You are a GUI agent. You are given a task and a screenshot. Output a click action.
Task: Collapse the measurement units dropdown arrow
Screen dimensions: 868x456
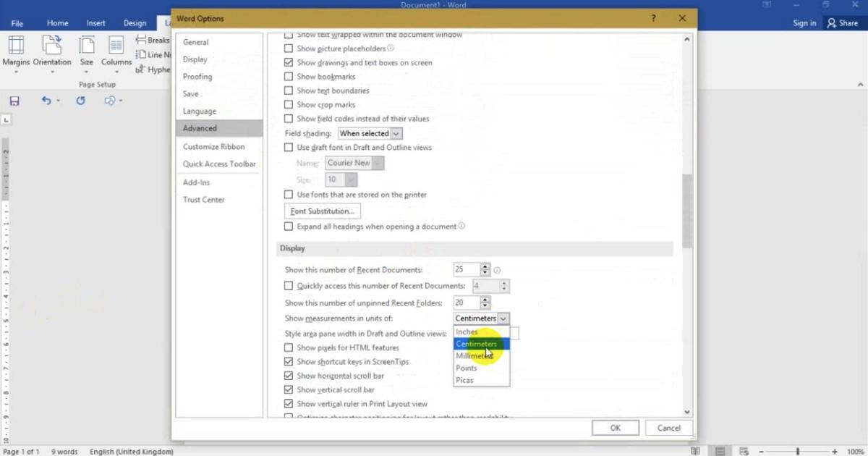pyautogui.click(x=503, y=318)
